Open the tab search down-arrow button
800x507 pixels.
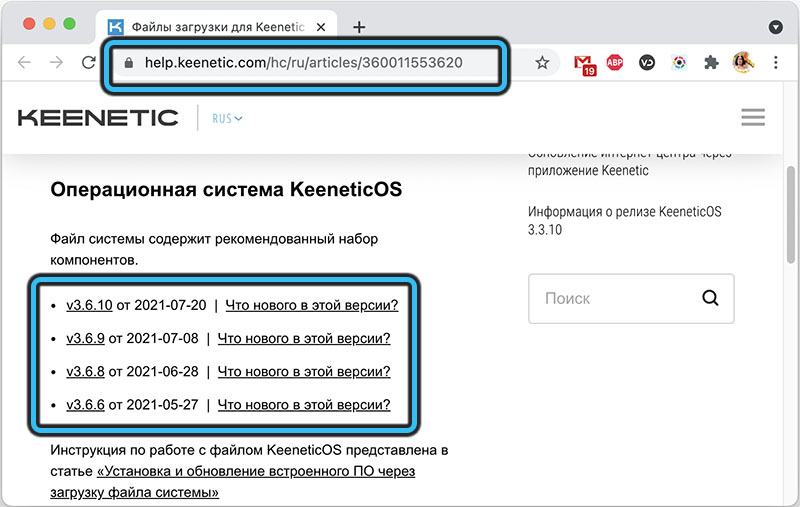click(x=776, y=27)
